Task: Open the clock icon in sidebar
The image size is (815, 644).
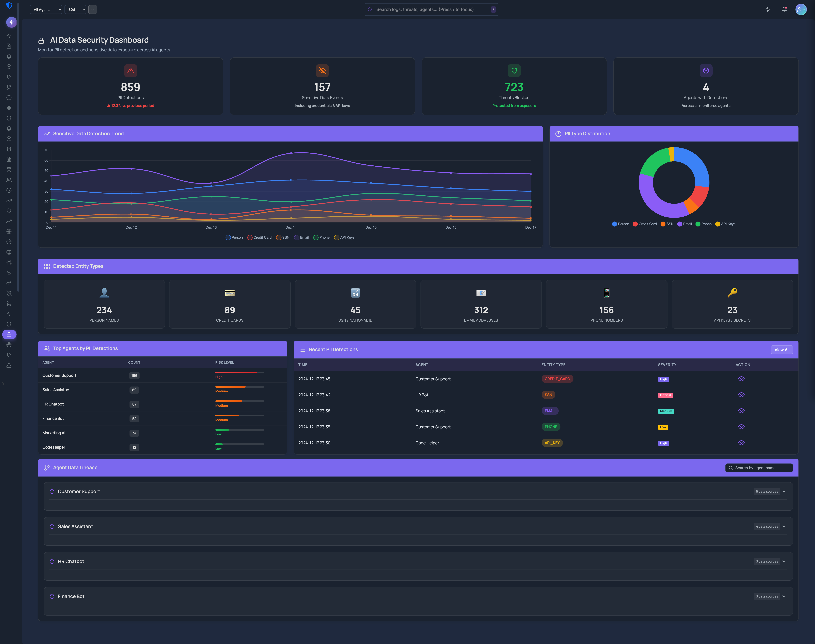Action: click(x=9, y=190)
